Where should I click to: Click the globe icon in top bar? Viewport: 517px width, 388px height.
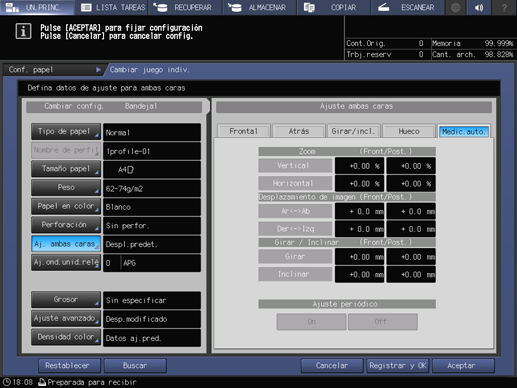456,7
